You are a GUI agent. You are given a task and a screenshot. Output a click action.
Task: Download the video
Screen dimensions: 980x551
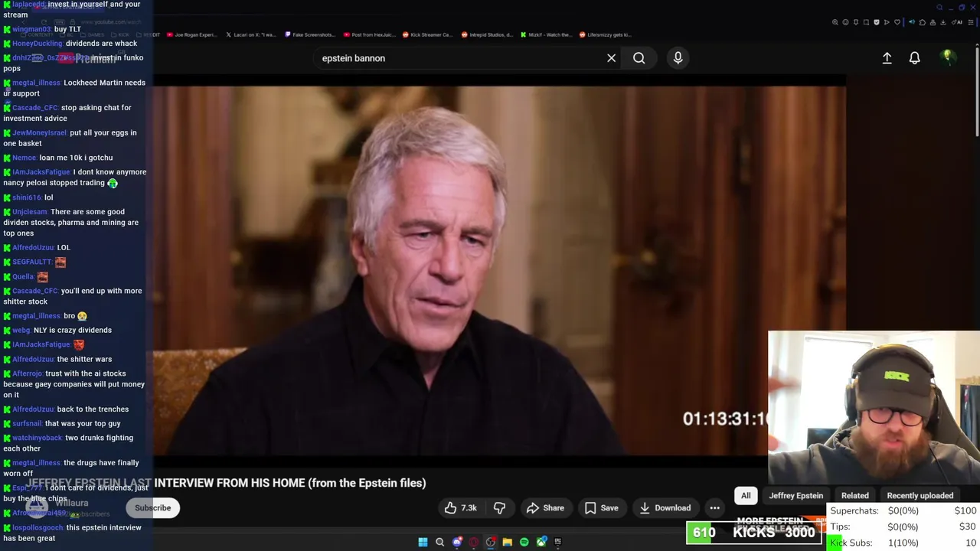click(665, 508)
